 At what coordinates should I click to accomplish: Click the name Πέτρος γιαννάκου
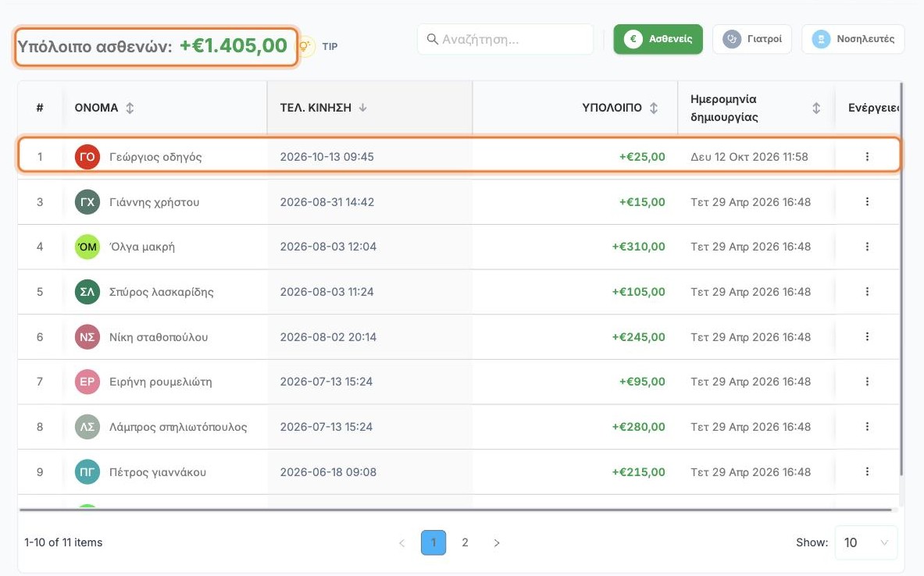pos(157,471)
